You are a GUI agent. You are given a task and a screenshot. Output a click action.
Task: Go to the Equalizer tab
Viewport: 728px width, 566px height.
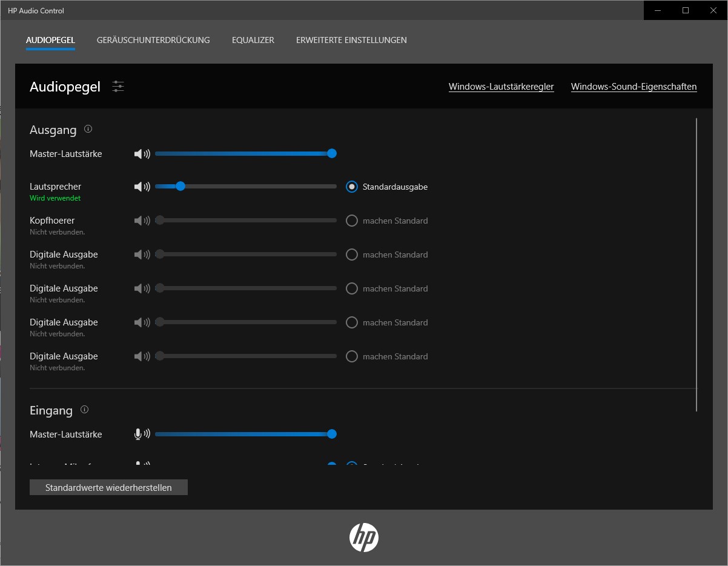(x=253, y=40)
